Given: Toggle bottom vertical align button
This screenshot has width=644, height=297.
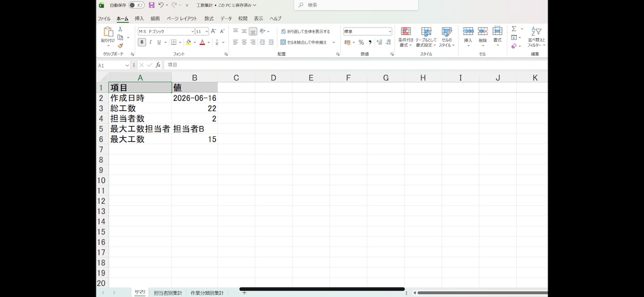Looking at the screenshot, I should tap(253, 31).
